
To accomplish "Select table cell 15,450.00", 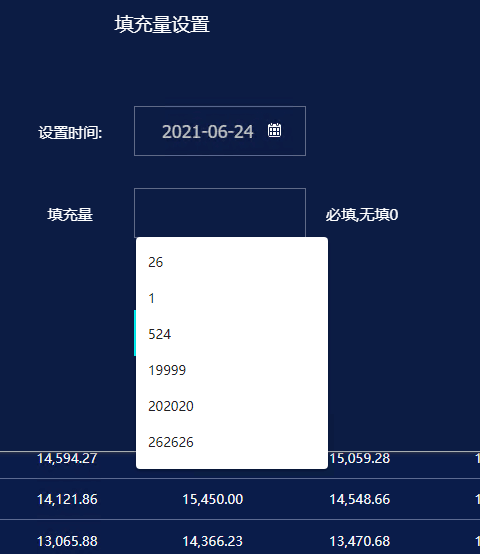I will (213, 500).
